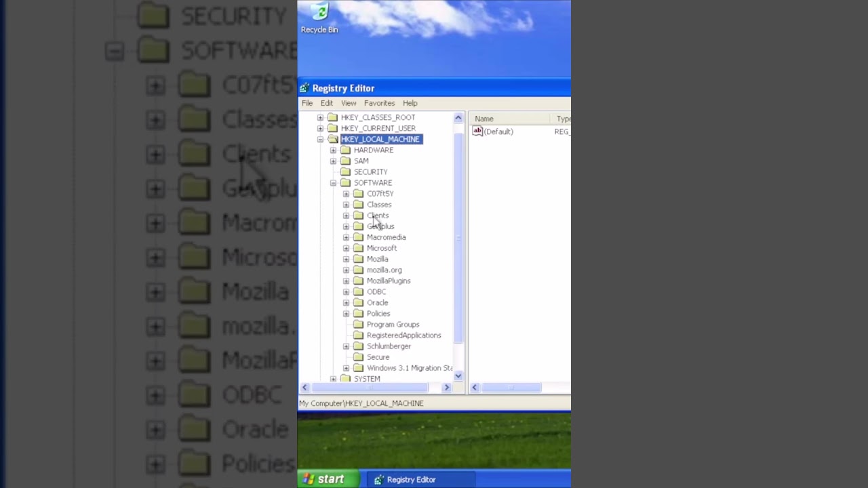Click the C07ft5Y key folder icon

pyautogui.click(x=358, y=193)
